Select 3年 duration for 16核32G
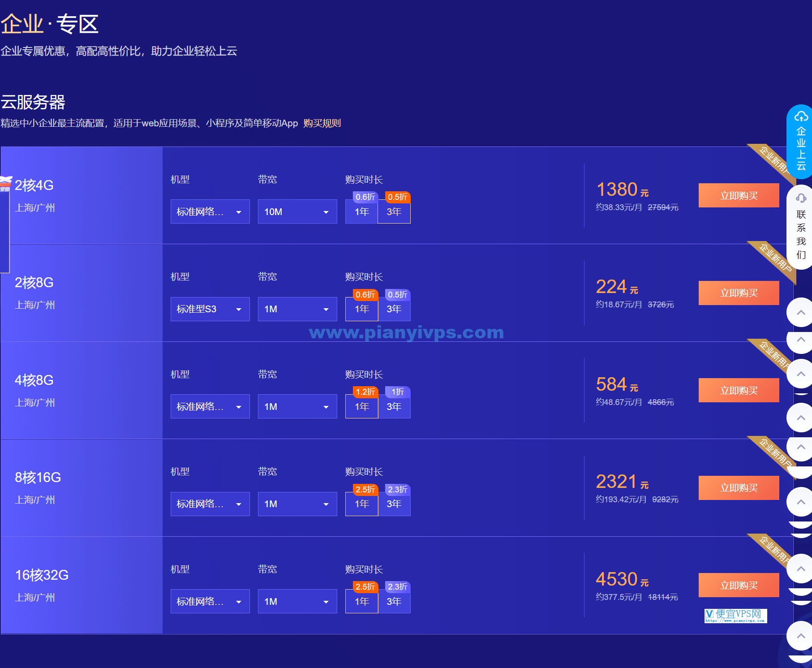 394,601
